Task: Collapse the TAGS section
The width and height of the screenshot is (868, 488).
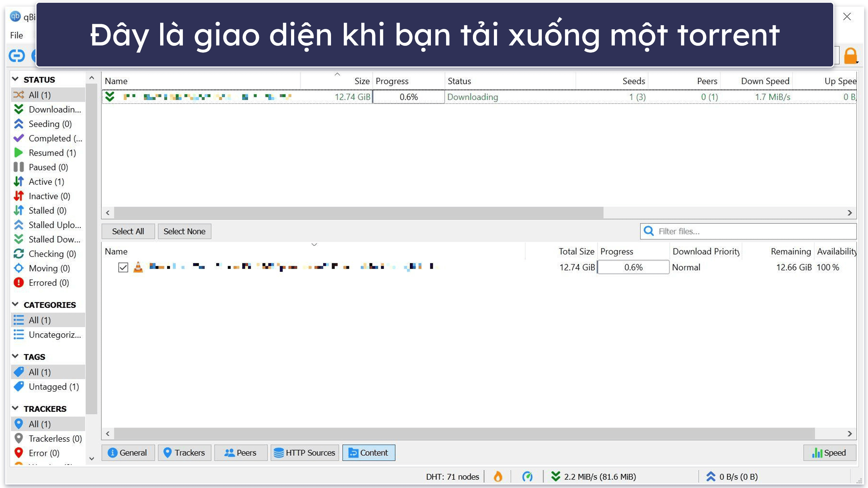Action: 15,356
